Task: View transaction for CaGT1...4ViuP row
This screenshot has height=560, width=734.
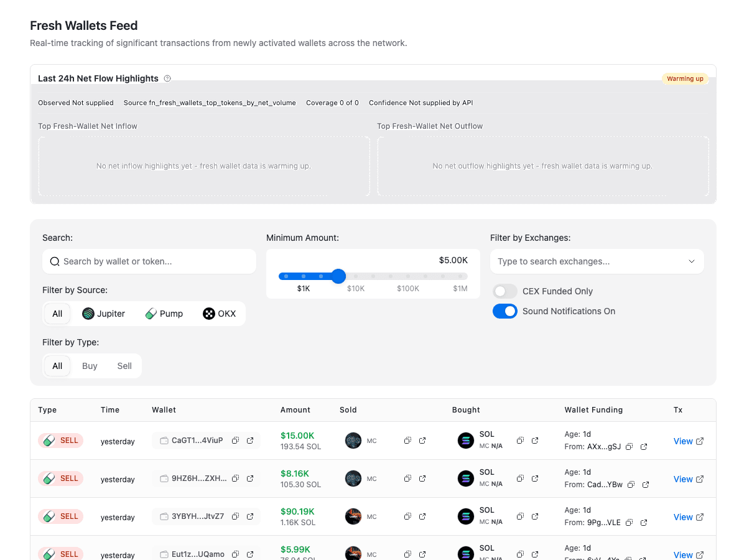Action: pyautogui.click(x=688, y=441)
